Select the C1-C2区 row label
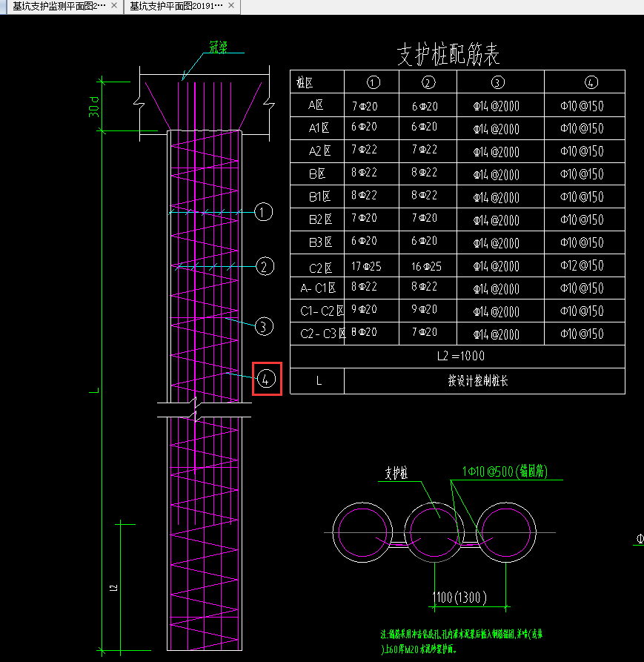 (323, 311)
